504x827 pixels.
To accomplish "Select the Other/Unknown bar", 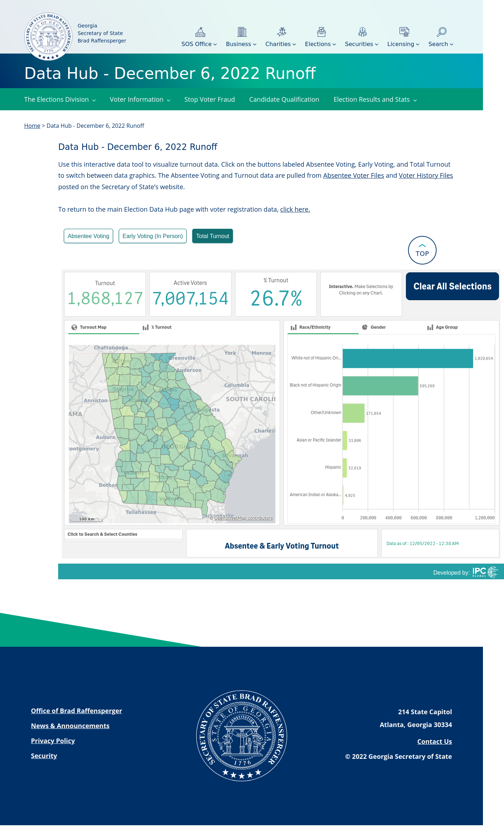I will (x=353, y=413).
